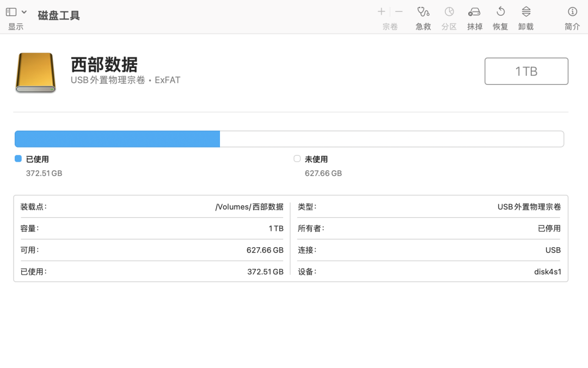The width and height of the screenshot is (588, 368).
Task: Click the 627.66 GB value under 未使用 legend
Action: pos(323,173)
